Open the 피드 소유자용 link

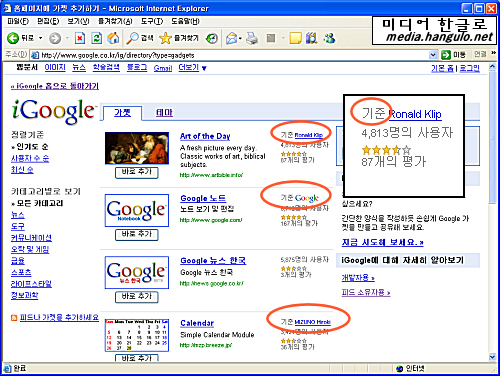(366, 293)
